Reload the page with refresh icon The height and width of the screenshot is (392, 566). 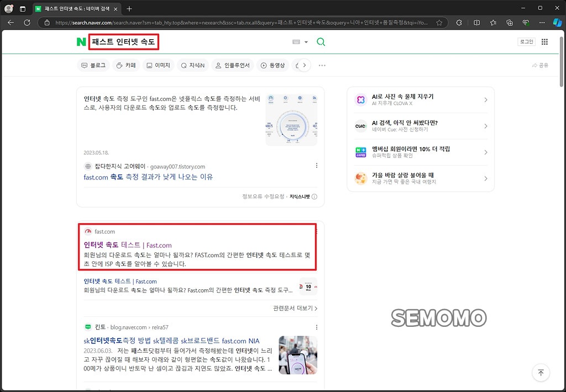click(27, 22)
